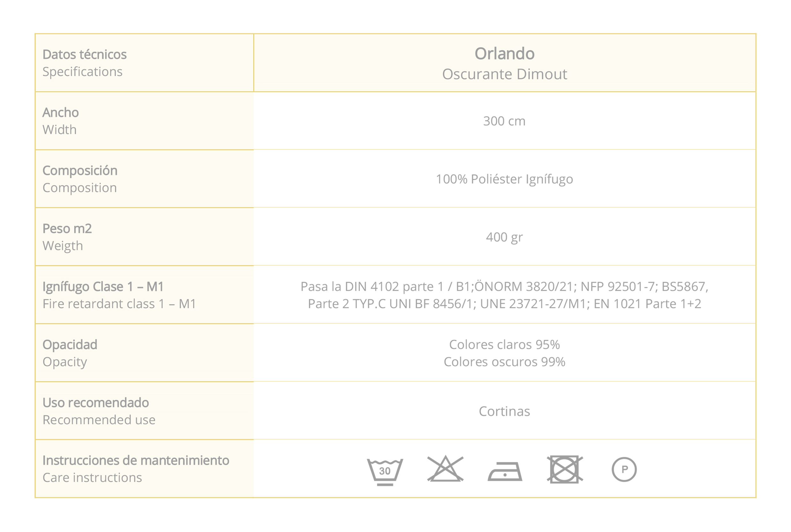
Task: Select the Composición row label
Action: pyautogui.click(x=80, y=171)
